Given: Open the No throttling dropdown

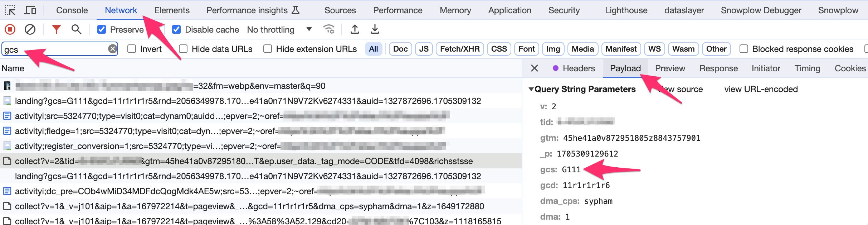Looking at the screenshot, I should tap(279, 29).
